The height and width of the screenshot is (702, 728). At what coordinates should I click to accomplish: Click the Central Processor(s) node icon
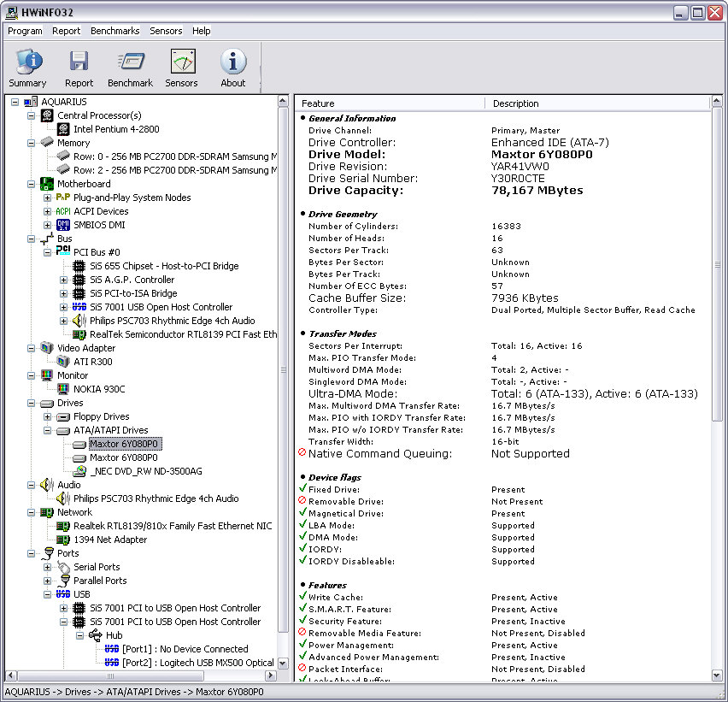point(47,115)
